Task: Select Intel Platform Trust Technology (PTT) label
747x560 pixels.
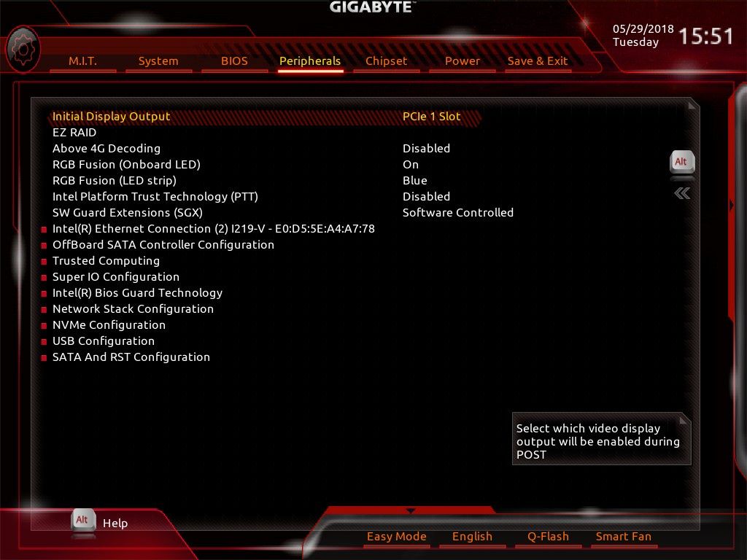Action: 155,197
